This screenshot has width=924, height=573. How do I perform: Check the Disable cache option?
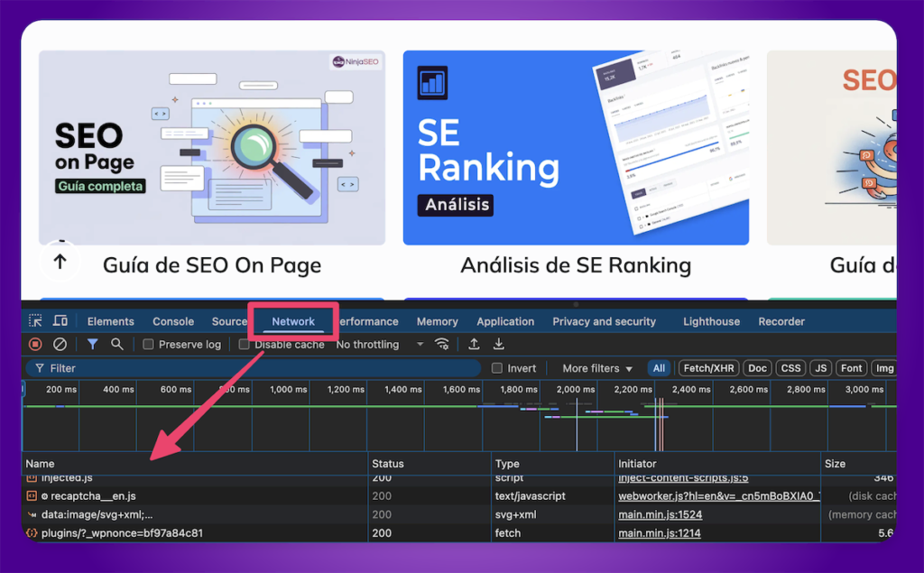pos(245,345)
